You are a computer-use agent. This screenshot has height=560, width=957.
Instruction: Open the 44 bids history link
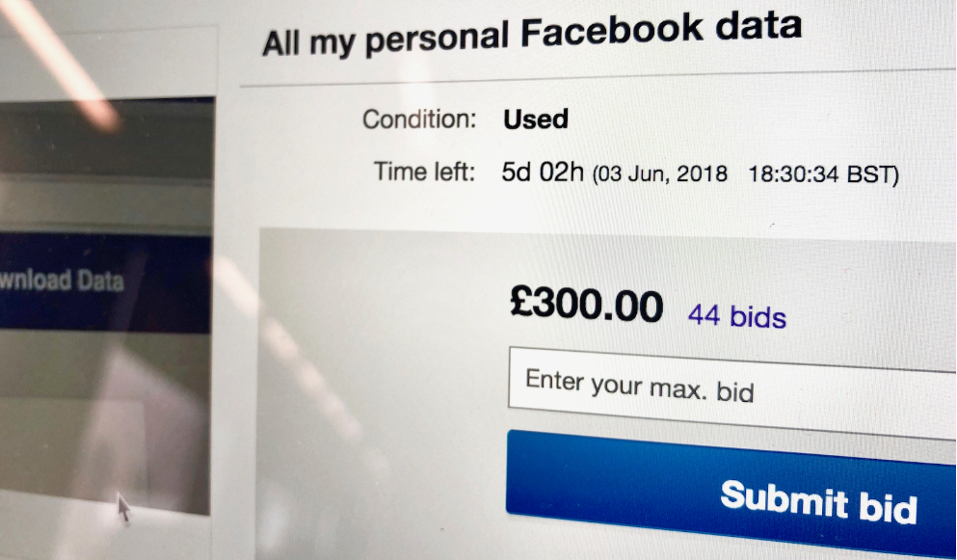pyautogui.click(x=736, y=316)
